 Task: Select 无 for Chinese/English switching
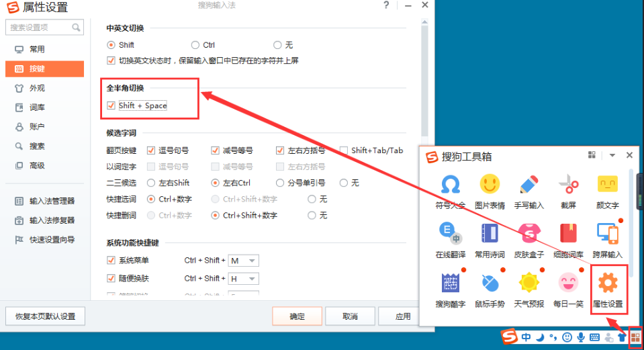pyautogui.click(x=277, y=45)
